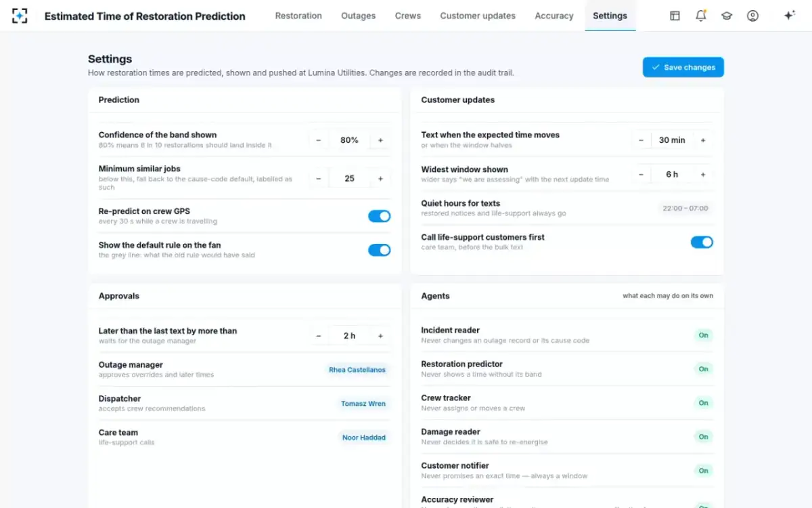Toggle Re-predict on crew GPS
This screenshot has width=812, height=508.
380,216
